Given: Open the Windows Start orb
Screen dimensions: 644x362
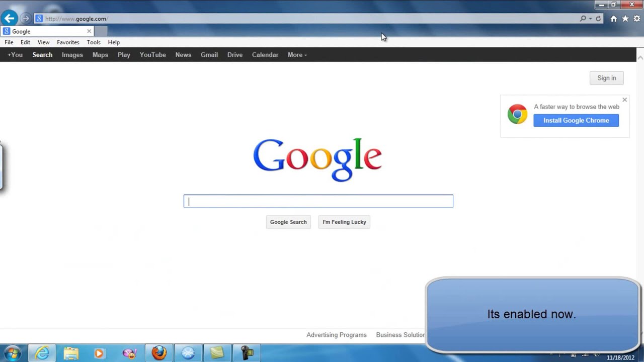Looking at the screenshot, I should 12,353.
